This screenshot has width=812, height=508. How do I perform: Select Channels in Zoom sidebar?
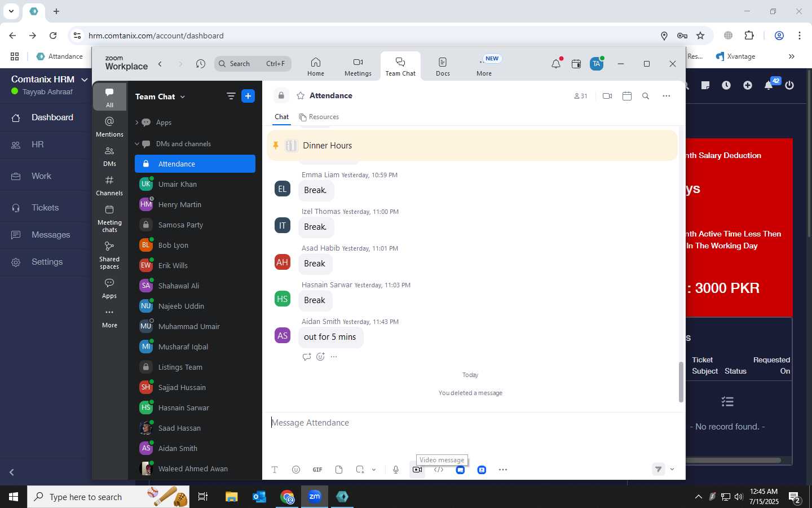pos(109,186)
